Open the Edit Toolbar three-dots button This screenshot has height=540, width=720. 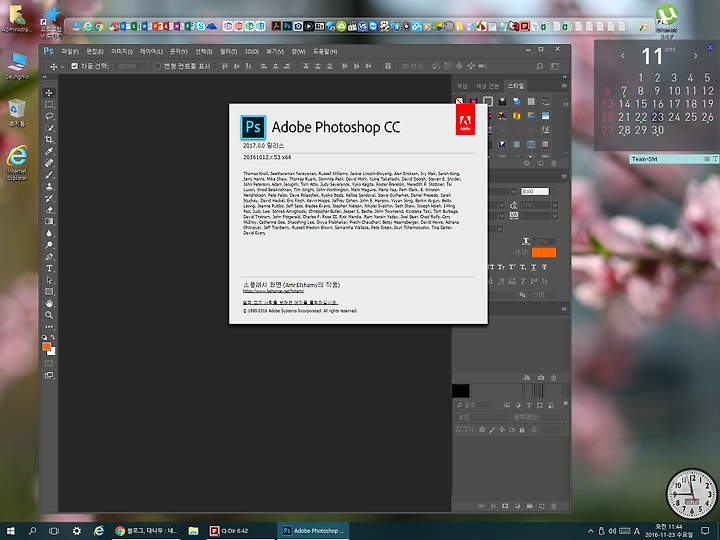(x=49, y=327)
